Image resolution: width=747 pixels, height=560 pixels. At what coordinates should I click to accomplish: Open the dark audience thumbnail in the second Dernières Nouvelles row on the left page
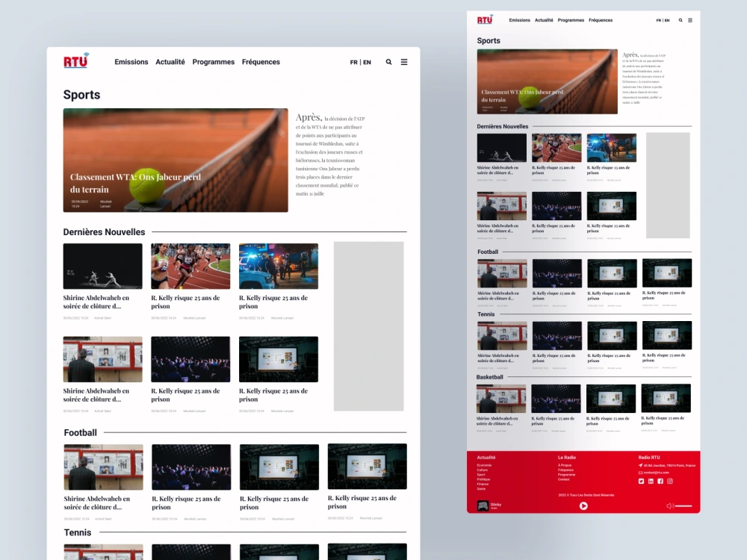coord(190,359)
